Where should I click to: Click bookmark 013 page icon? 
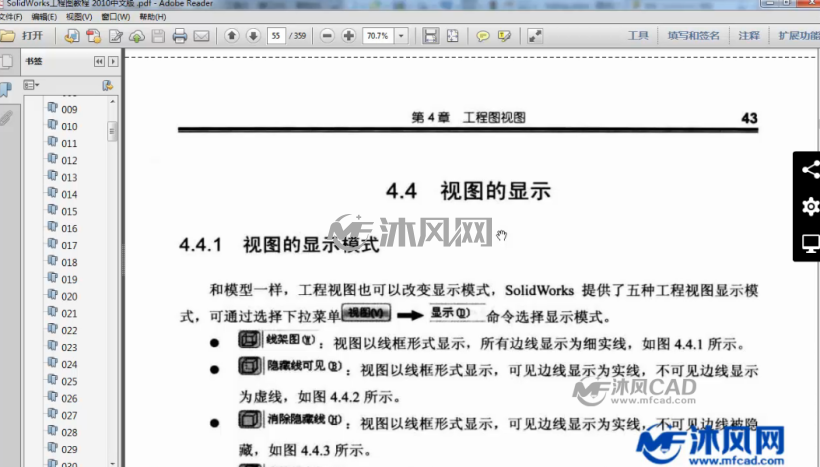pyautogui.click(x=52, y=176)
